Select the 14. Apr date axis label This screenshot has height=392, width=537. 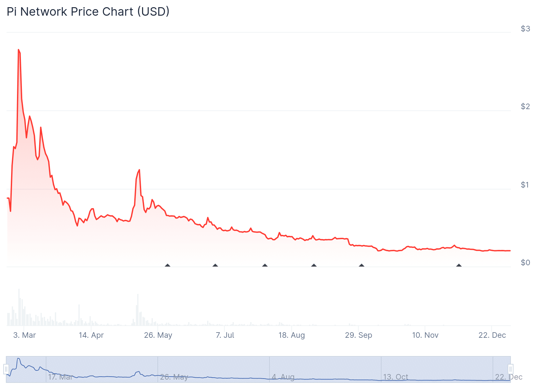(91, 335)
